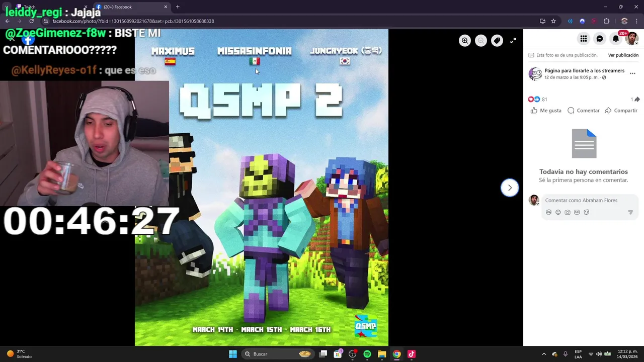The image size is (644, 362).
Task: Open TikTok from the taskbar
Action: [412, 354]
